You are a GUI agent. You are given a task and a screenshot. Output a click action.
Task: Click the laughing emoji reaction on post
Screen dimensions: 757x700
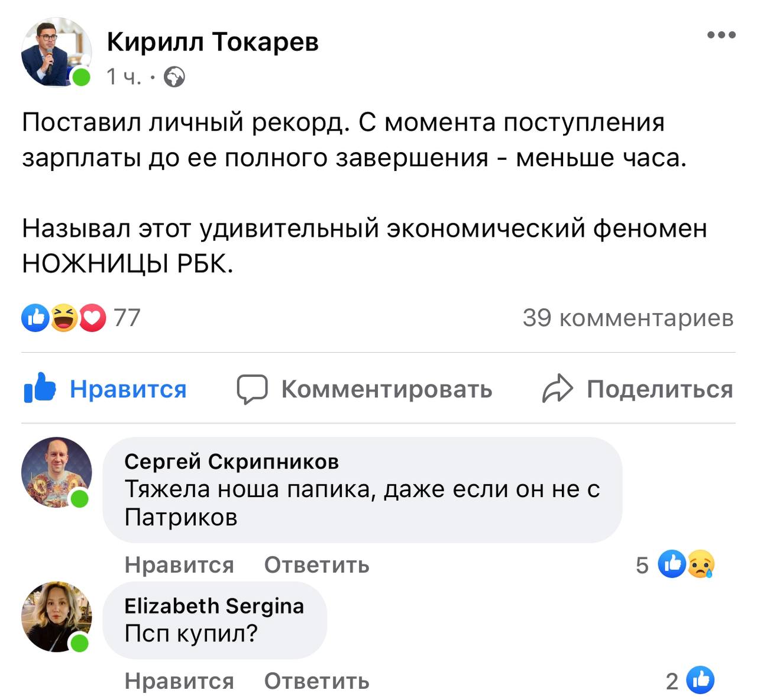64,318
